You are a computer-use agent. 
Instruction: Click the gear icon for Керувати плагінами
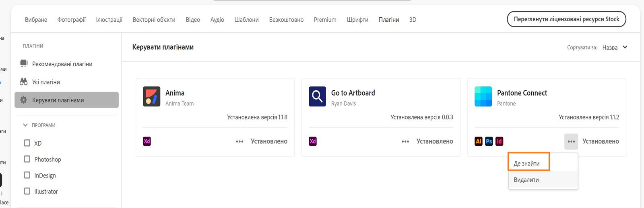click(24, 100)
